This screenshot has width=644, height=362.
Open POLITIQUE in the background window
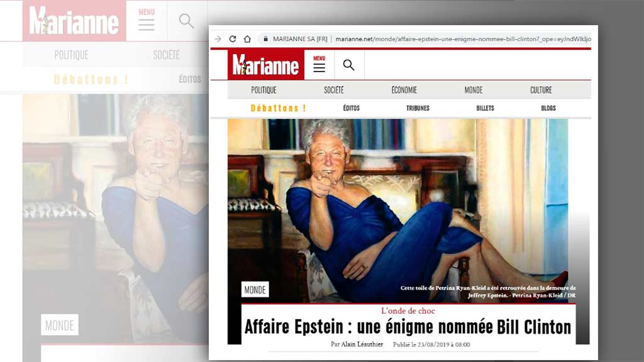[x=72, y=55]
